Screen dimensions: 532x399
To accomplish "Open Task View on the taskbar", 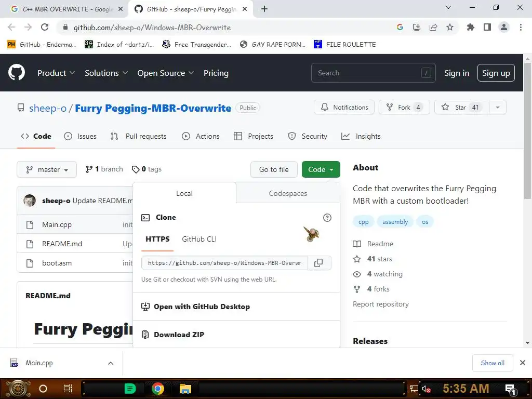I will (x=68, y=389).
